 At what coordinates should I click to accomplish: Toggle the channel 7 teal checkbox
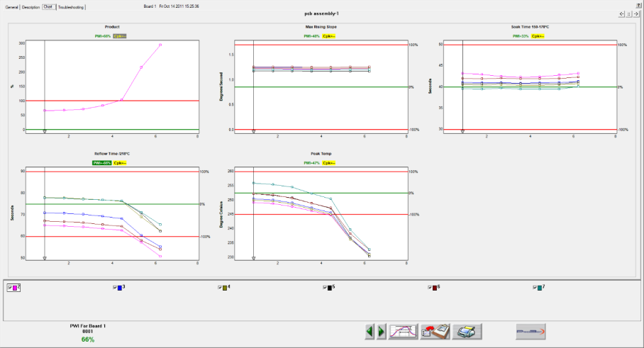pyautogui.click(x=535, y=287)
